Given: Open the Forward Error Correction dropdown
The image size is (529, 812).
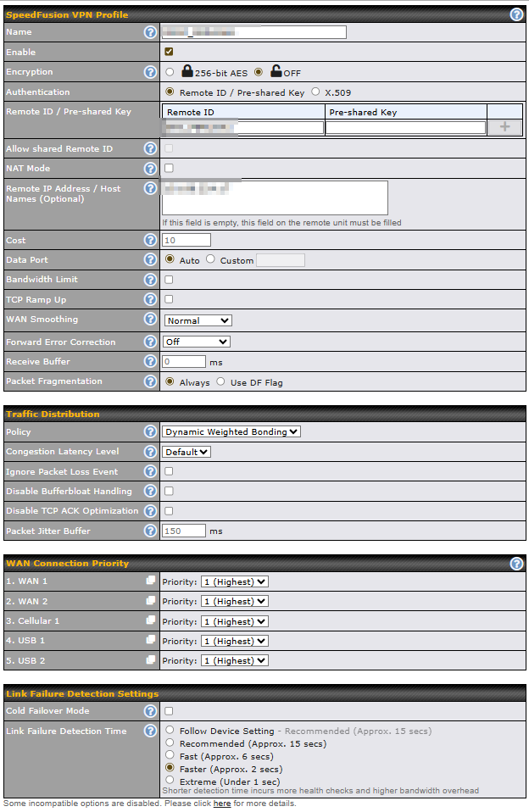Looking at the screenshot, I should [197, 342].
